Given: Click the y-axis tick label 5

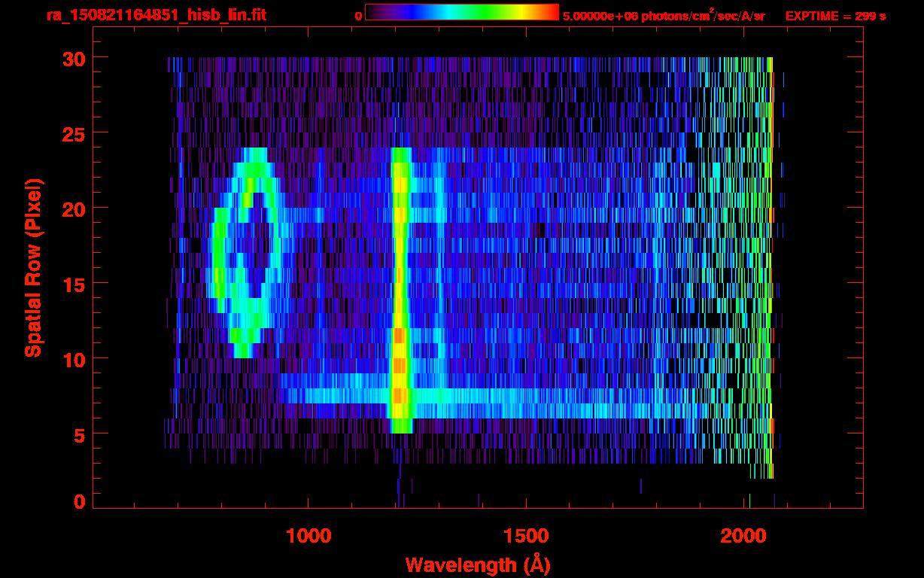Looking at the screenshot, I should (78, 434).
